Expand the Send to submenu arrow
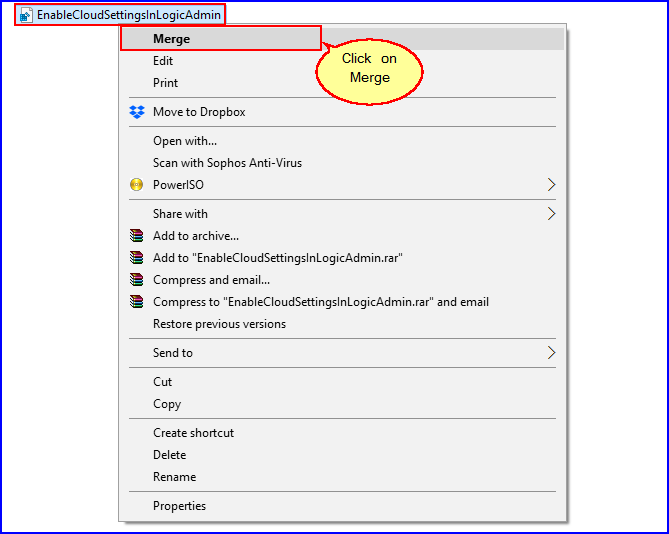 pos(550,353)
